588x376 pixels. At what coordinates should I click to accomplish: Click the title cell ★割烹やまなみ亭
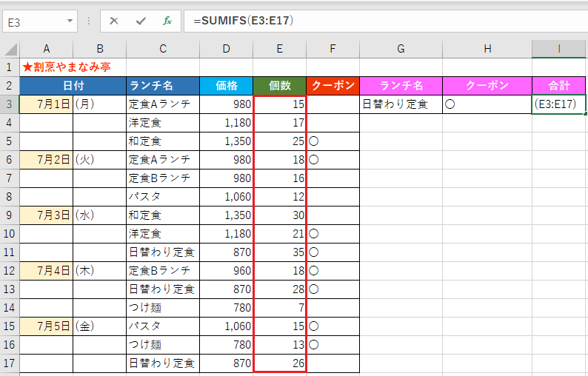pos(67,67)
